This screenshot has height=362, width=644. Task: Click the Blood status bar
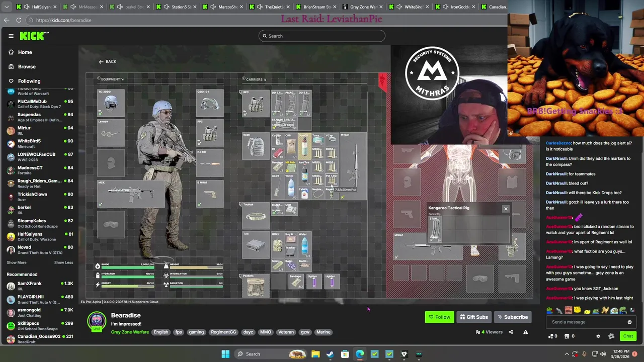pyautogui.click(x=129, y=267)
